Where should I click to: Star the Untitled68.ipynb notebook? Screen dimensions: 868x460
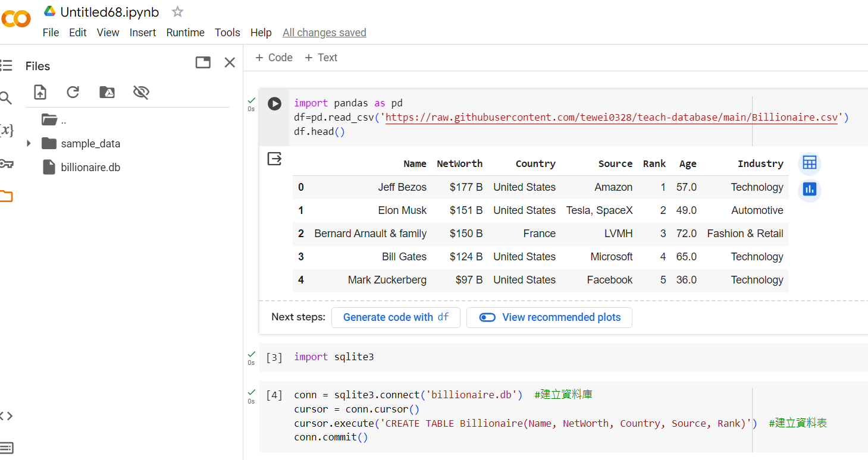point(177,11)
